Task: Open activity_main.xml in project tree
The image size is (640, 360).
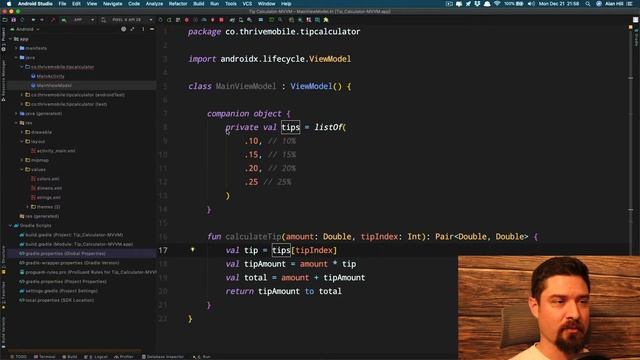Action: [x=56, y=151]
